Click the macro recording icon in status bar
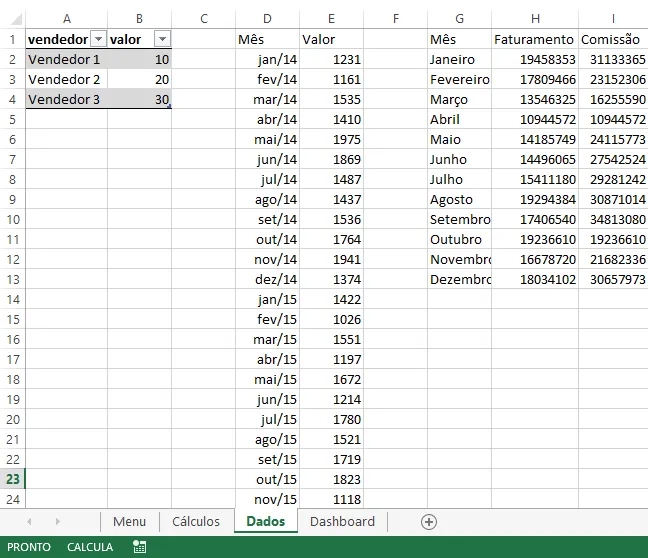 [x=139, y=547]
